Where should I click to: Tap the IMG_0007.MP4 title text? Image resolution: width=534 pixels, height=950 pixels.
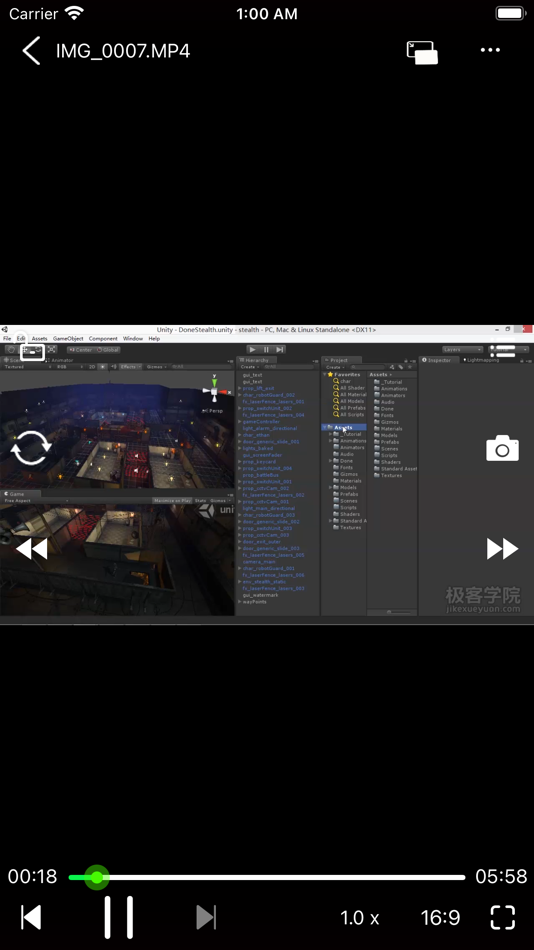[123, 51]
